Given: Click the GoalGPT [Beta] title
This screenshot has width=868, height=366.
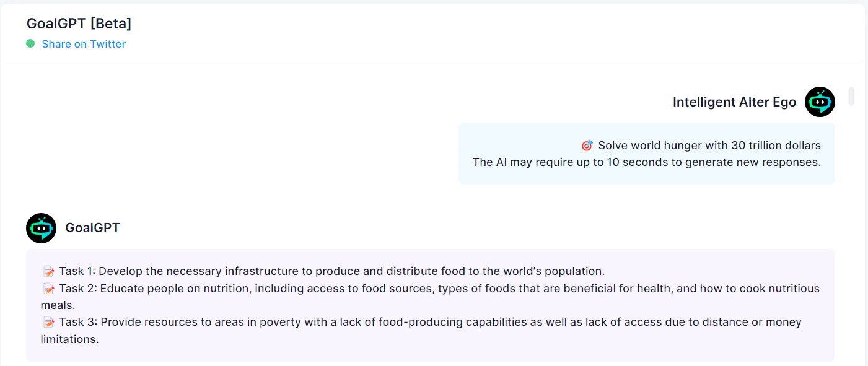Looking at the screenshot, I should pyautogui.click(x=79, y=24).
